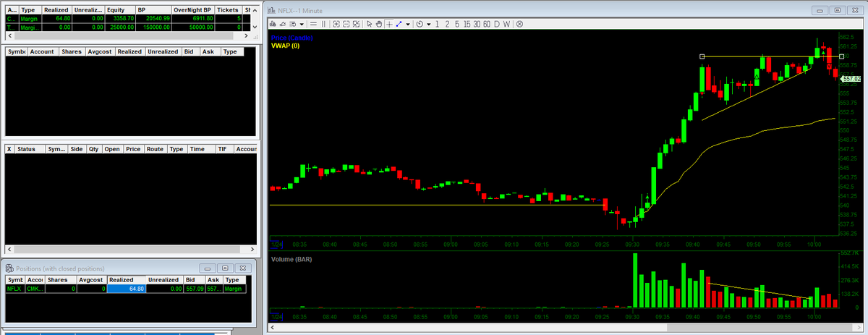Click the Tickets column header

tap(228, 9)
